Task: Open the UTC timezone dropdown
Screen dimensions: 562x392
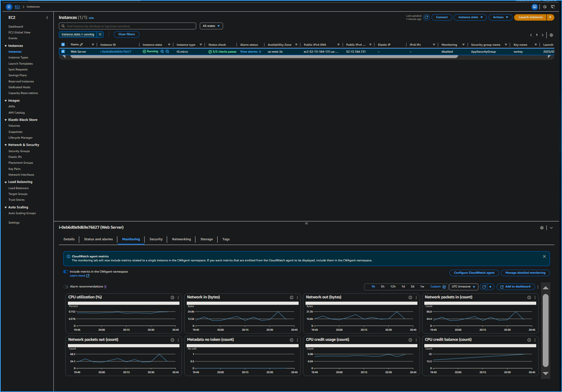Action: point(464,287)
